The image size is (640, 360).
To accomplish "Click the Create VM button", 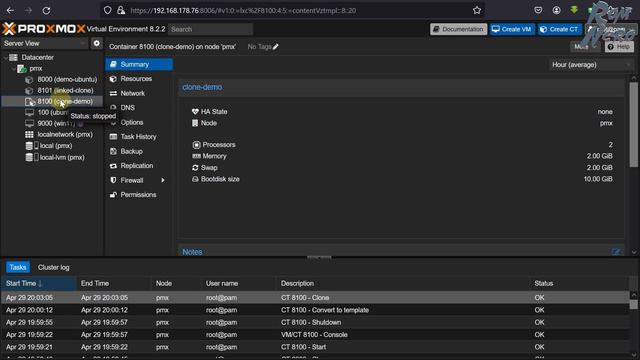I will tap(512, 29).
